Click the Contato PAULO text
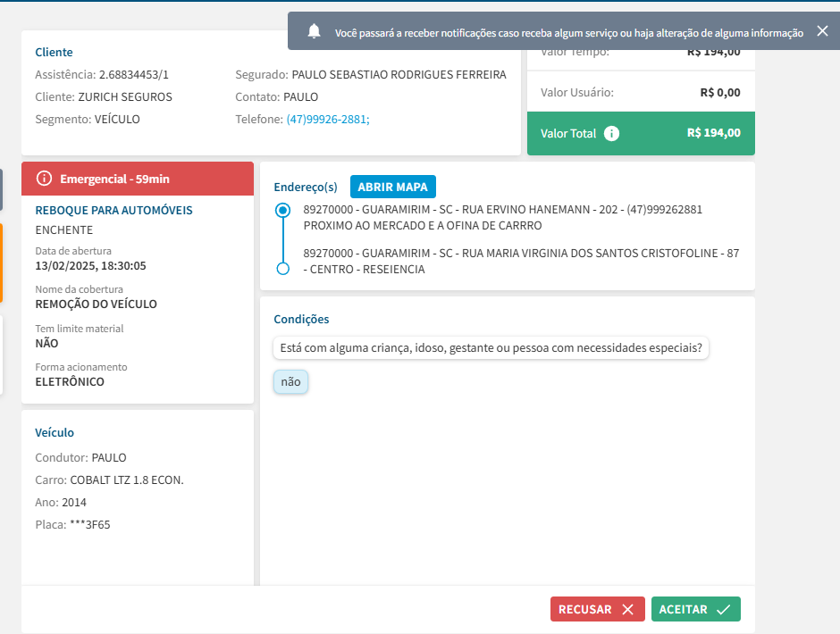The width and height of the screenshot is (840, 634). [276, 97]
